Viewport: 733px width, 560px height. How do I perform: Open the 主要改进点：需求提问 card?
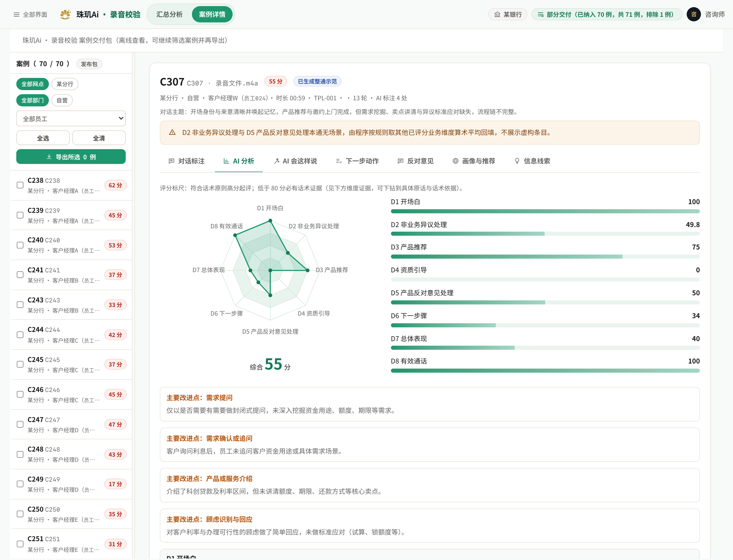tap(429, 404)
